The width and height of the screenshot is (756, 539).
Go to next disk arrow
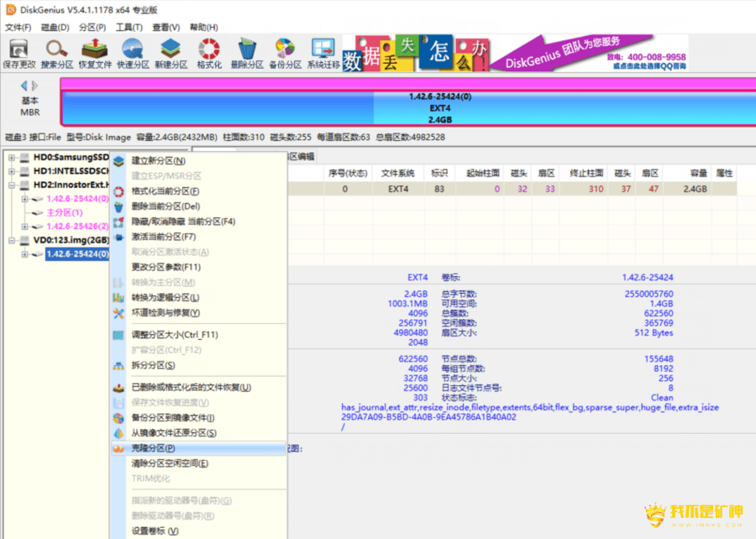point(34,86)
